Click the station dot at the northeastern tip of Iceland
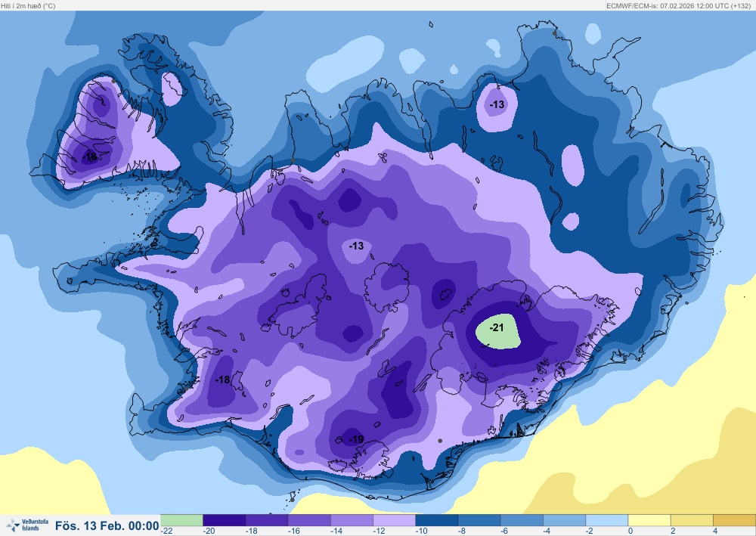Image resolution: width=756 pixels, height=536 pixels. (554, 33)
